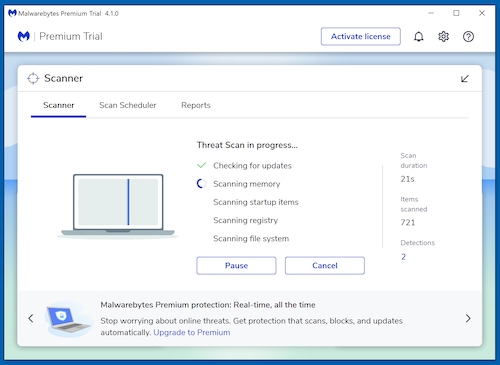Click the detections count 2
The height and width of the screenshot is (365, 500).
403,257
